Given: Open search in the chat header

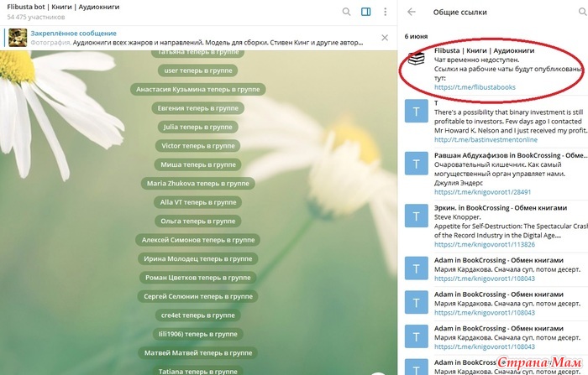Looking at the screenshot, I should pos(346,12).
